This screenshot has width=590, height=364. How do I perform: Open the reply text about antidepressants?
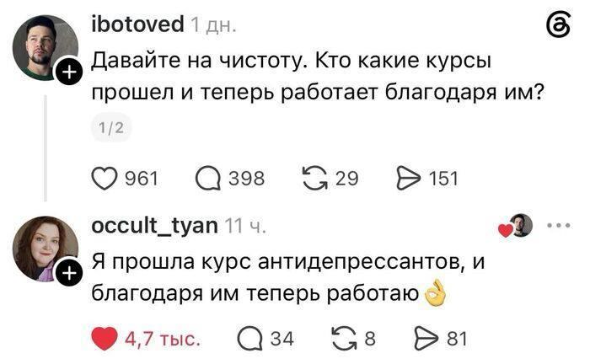(x=288, y=277)
